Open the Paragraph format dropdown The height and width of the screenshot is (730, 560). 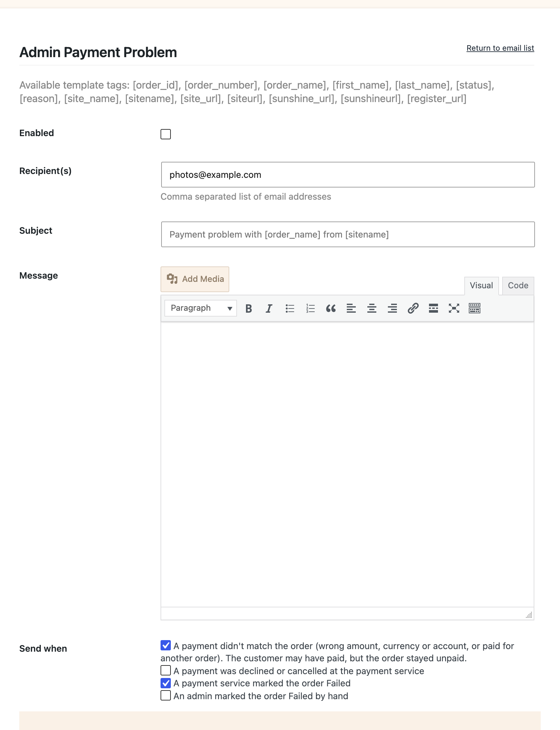201,308
